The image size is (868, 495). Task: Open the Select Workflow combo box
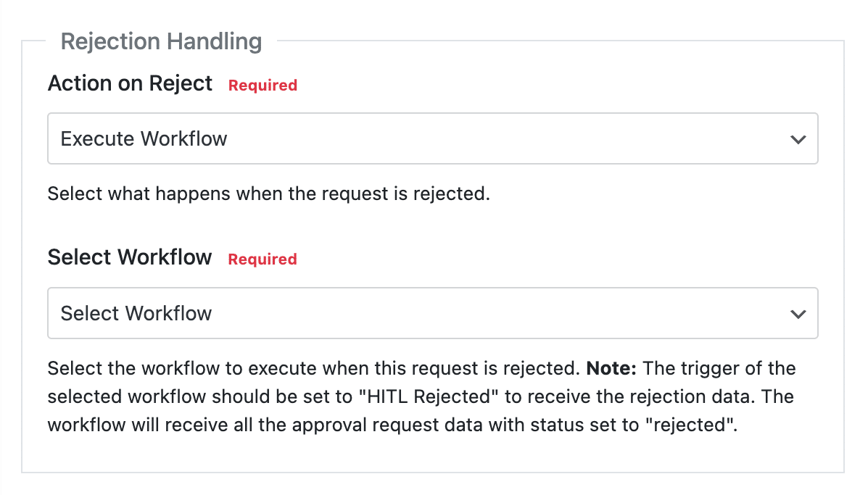click(x=433, y=313)
